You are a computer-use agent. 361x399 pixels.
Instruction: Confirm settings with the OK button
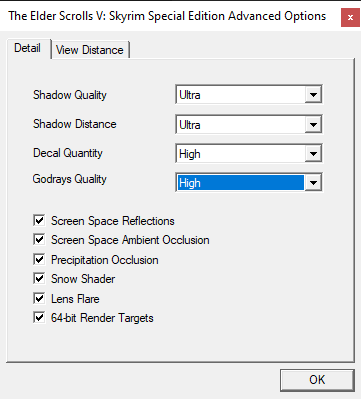[x=317, y=380]
